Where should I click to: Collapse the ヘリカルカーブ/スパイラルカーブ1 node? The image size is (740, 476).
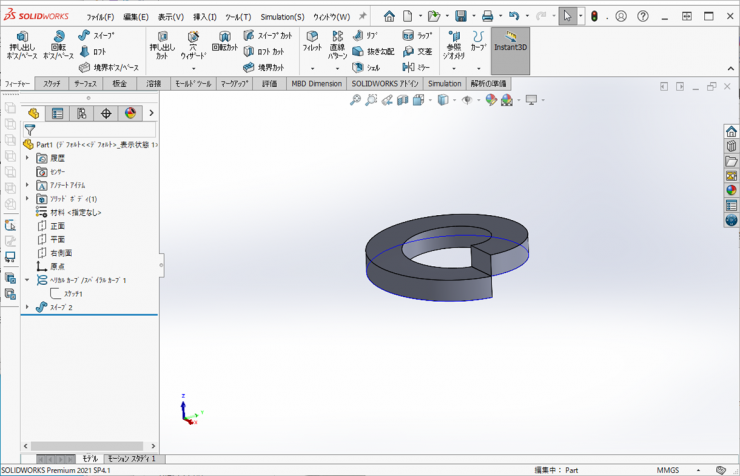(28, 280)
